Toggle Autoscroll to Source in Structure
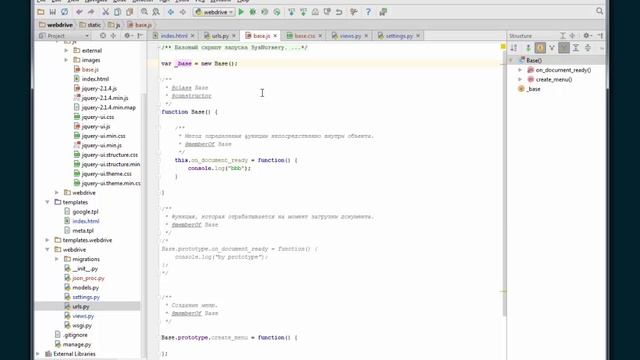Screen dimensions: 640x360 coord(576,48)
